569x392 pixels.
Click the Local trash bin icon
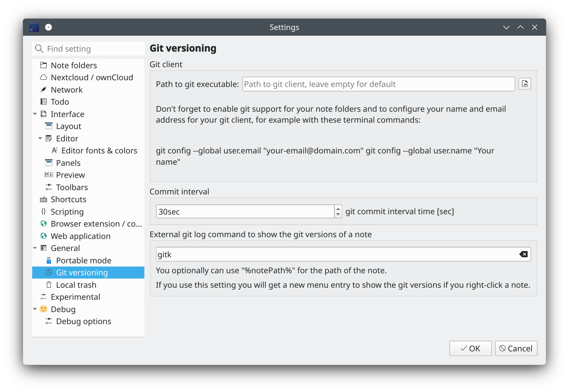[48, 285]
